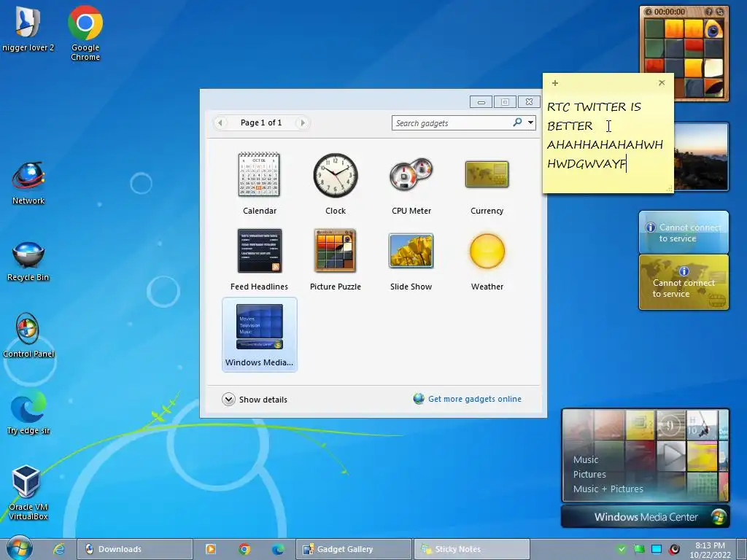This screenshot has width=747, height=560.
Task: Open Google Chrome desktop shortcut
Action: coord(85,34)
